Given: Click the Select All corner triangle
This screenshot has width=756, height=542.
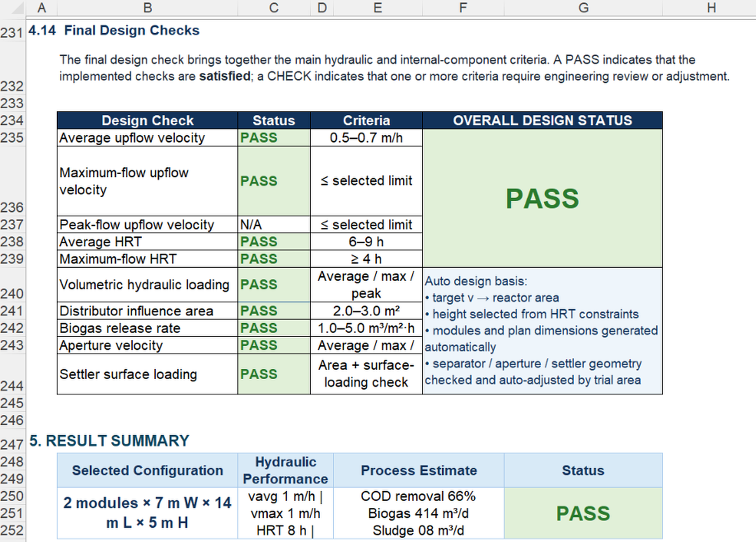Looking at the screenshot, I should [x=16, y=7].
